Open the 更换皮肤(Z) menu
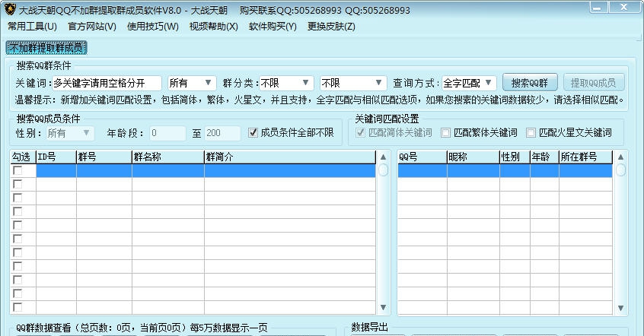This screenshot has width=644, height=336. click(331, 27)
